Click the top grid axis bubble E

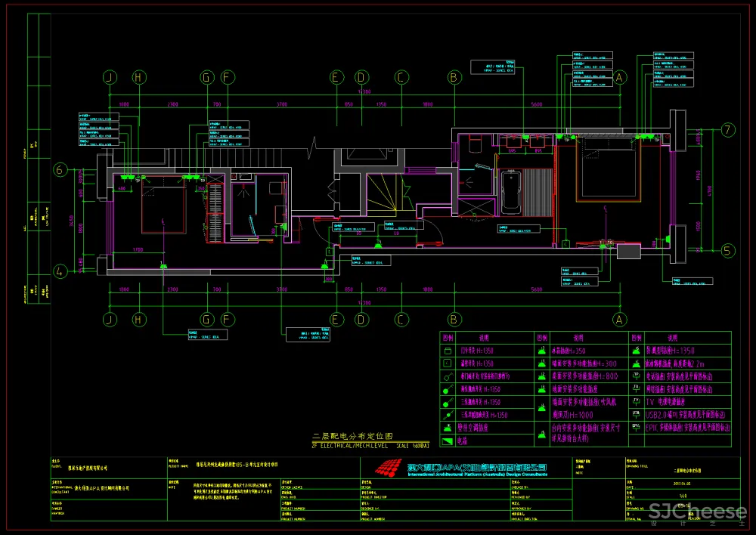(336, 77)
